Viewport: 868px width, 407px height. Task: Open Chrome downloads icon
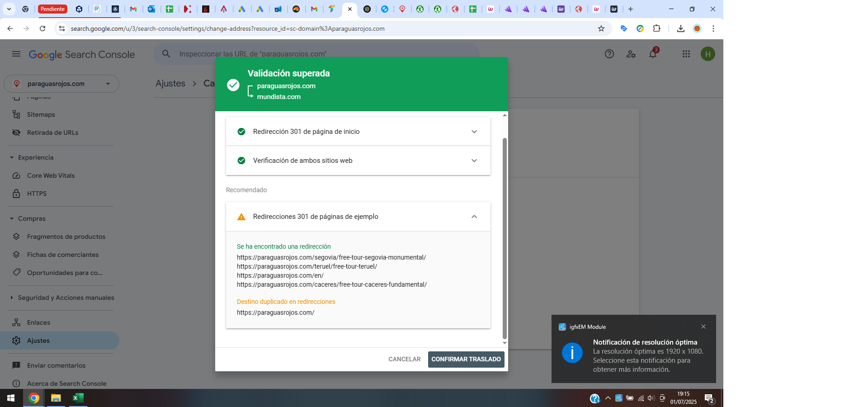tap(681, 28)
